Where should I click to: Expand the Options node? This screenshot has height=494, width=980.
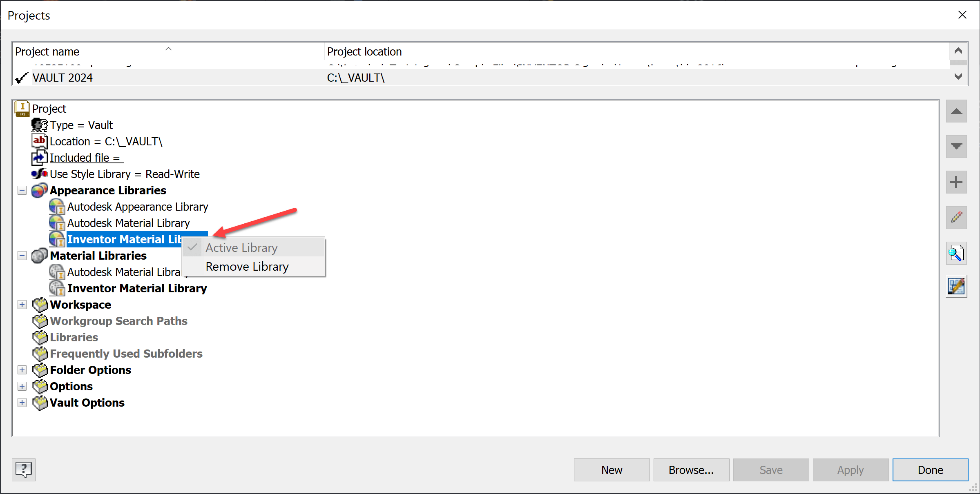point(22,386)
